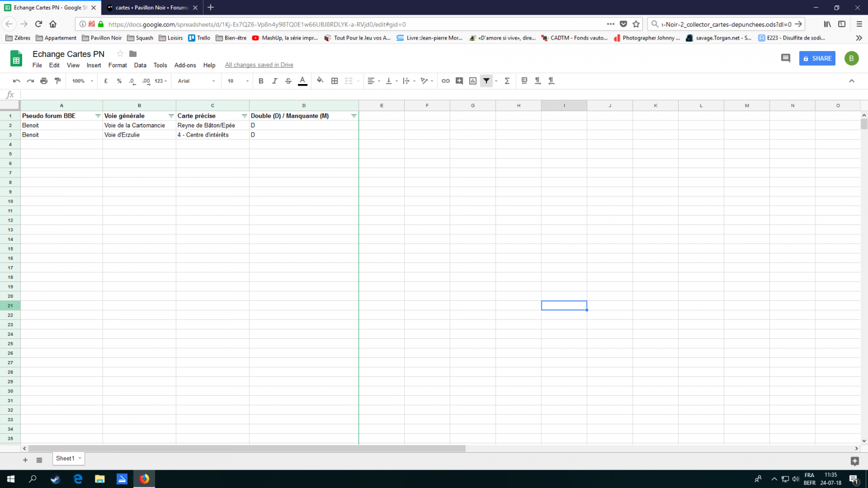This screenshot has height=488, width=868.
Task: Open the Format menu
Action: (117, 65)
